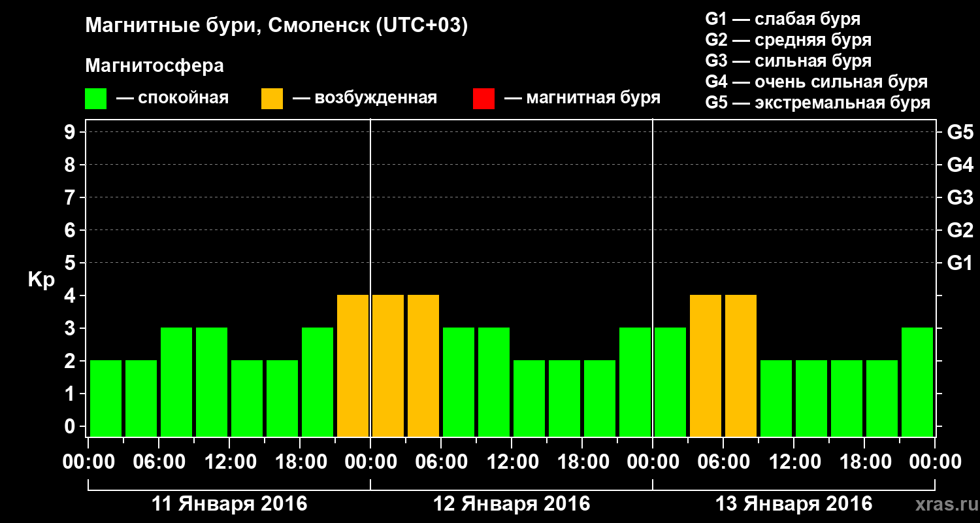Click the 12:00–15:00 green bar on 12 Января

(529, 398)
